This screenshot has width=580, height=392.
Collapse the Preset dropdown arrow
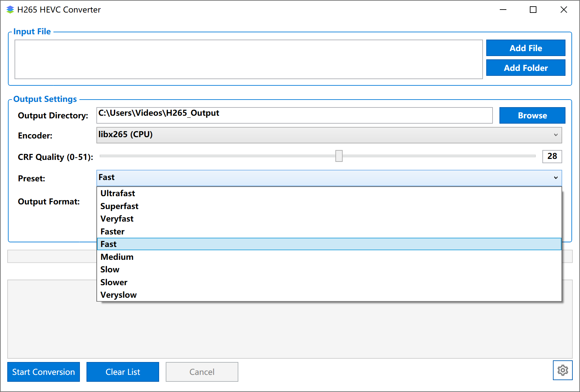pos(556,178)
